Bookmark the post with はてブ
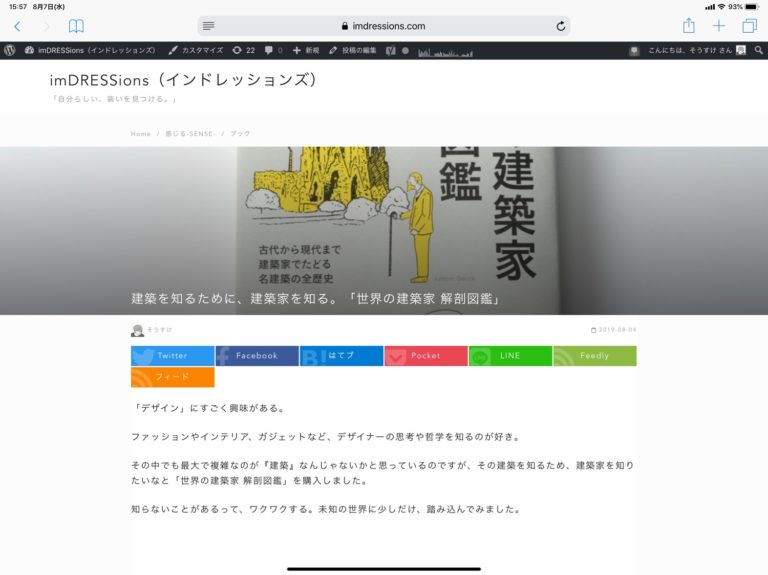 pos(341,356)
